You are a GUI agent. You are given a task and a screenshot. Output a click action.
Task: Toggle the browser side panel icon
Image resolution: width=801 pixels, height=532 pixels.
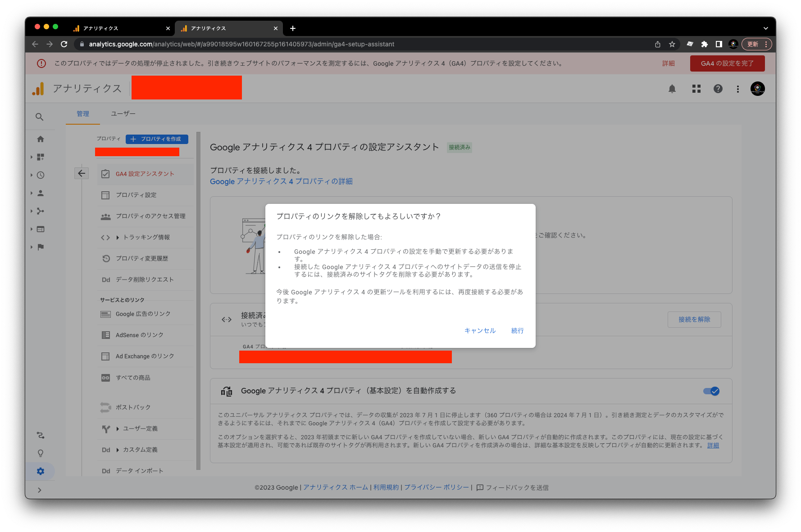coord(719,44)
